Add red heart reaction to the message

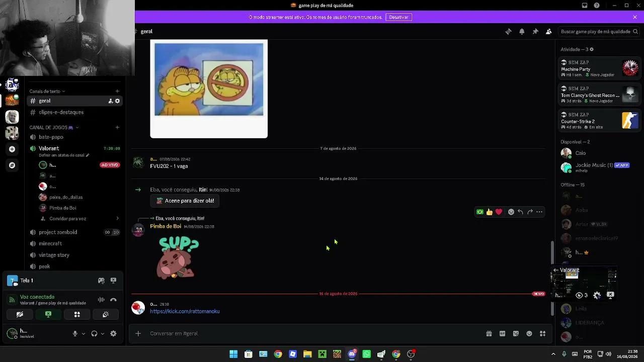(499, 212)
